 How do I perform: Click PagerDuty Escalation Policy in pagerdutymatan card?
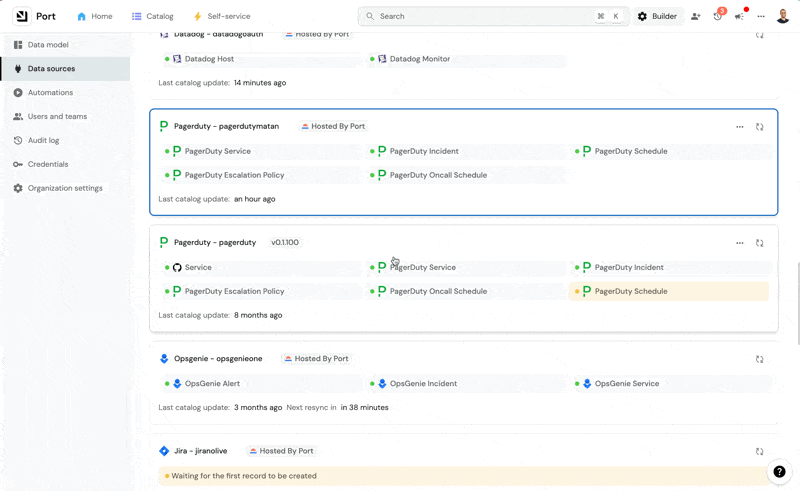pos(260,175)
